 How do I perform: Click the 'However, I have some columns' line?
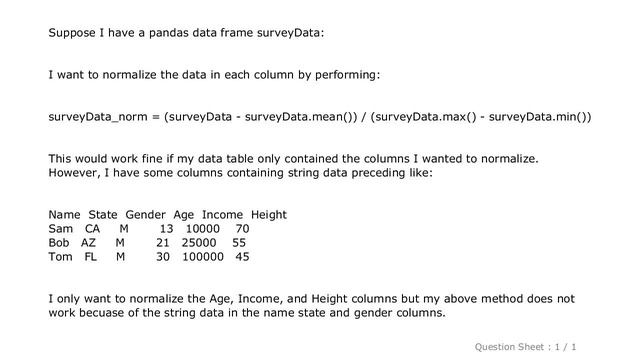coord(240,173)
